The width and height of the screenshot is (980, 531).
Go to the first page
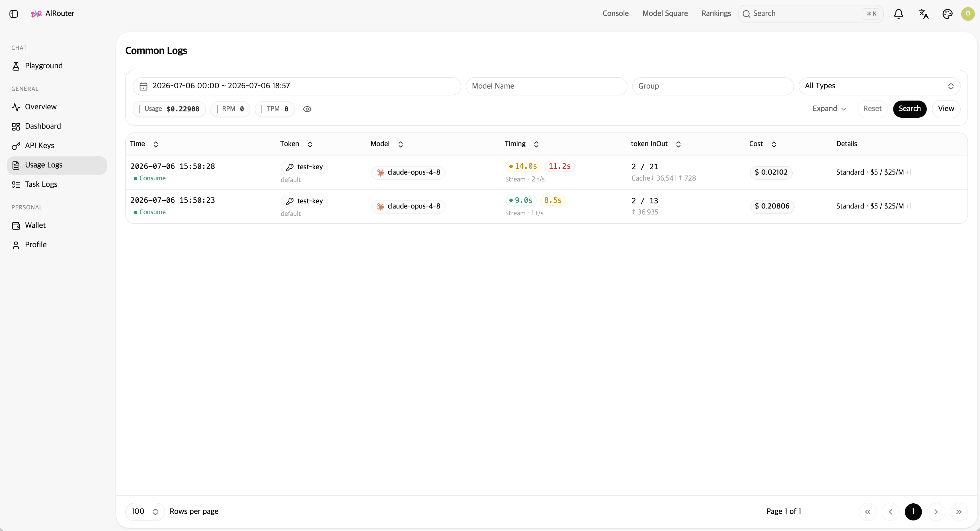868,512
